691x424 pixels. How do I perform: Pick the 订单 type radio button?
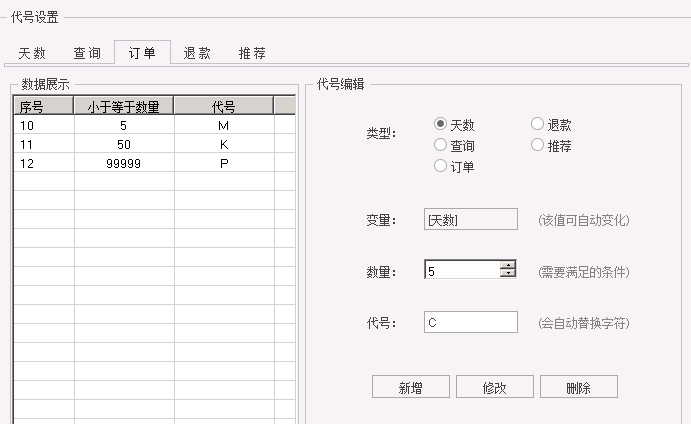440,166
